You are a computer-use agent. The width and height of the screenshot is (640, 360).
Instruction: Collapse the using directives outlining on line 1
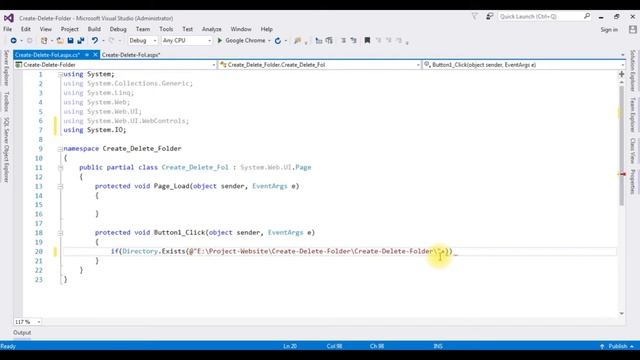point(60,74)
